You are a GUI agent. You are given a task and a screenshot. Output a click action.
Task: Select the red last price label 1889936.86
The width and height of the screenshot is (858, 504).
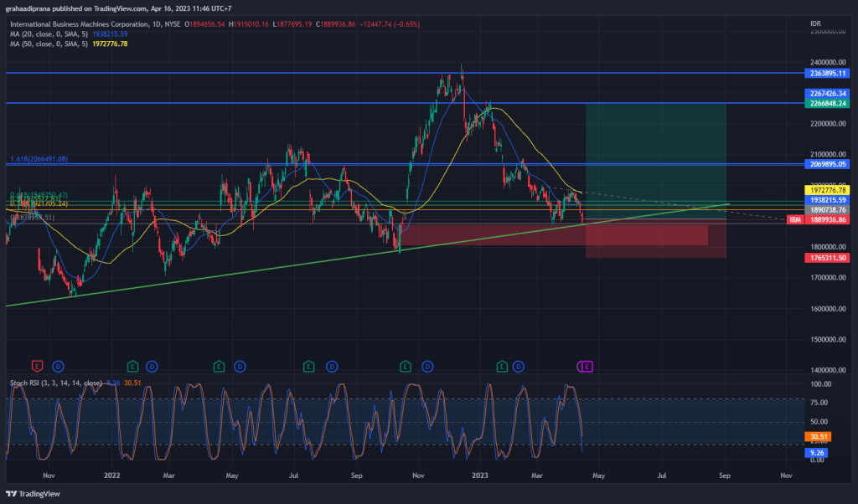click(827, 219)
